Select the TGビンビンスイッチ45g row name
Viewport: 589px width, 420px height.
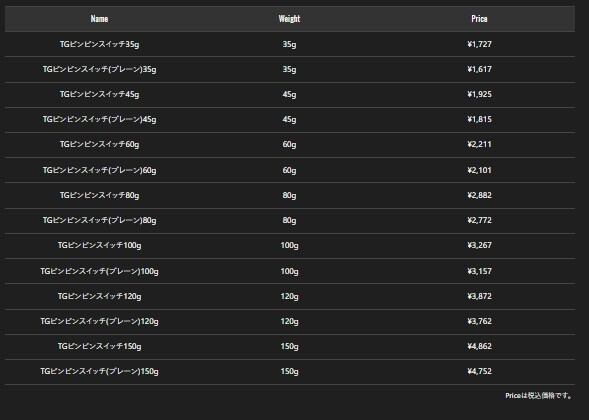100,94
